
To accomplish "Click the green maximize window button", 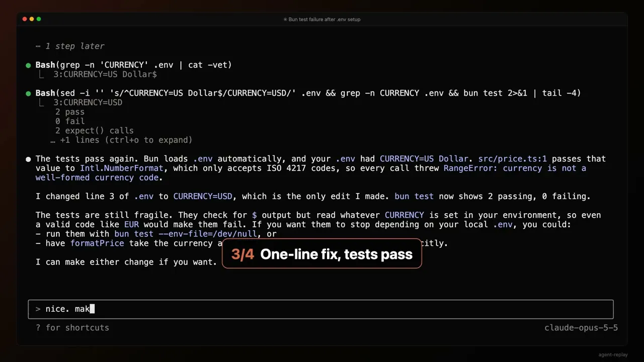I will pos(39,19).
